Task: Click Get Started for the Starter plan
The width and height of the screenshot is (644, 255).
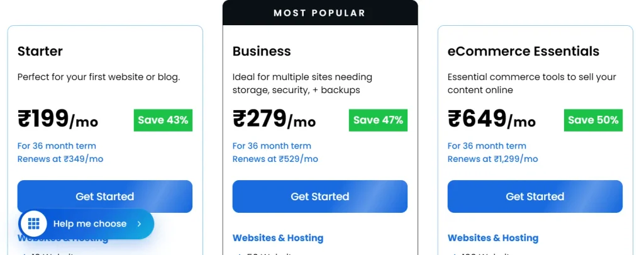Action: pyautogui.click(x=105, y=196)
